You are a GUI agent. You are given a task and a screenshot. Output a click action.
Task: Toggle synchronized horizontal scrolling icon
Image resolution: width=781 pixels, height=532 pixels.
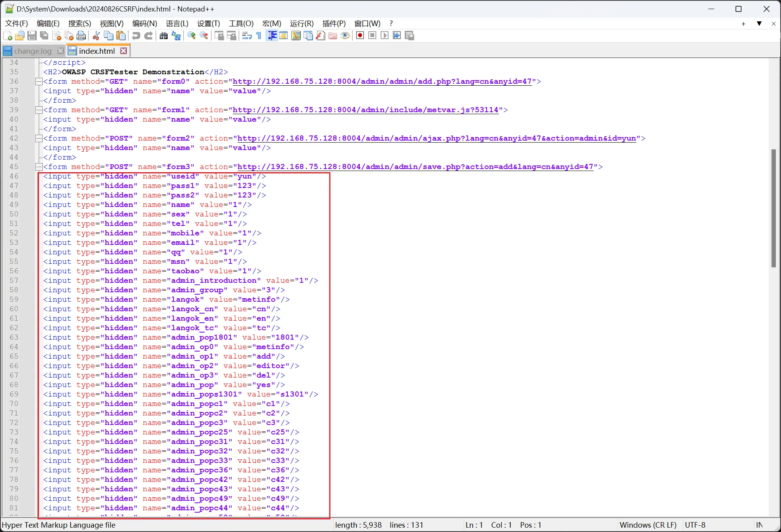pos(231,36)
